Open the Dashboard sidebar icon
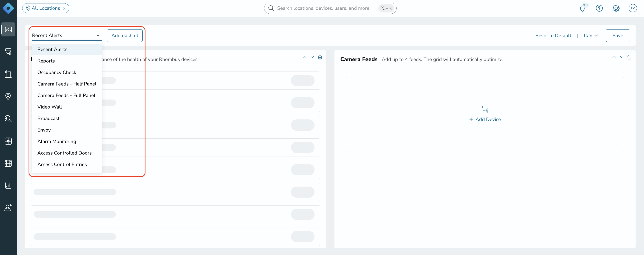 8,30
